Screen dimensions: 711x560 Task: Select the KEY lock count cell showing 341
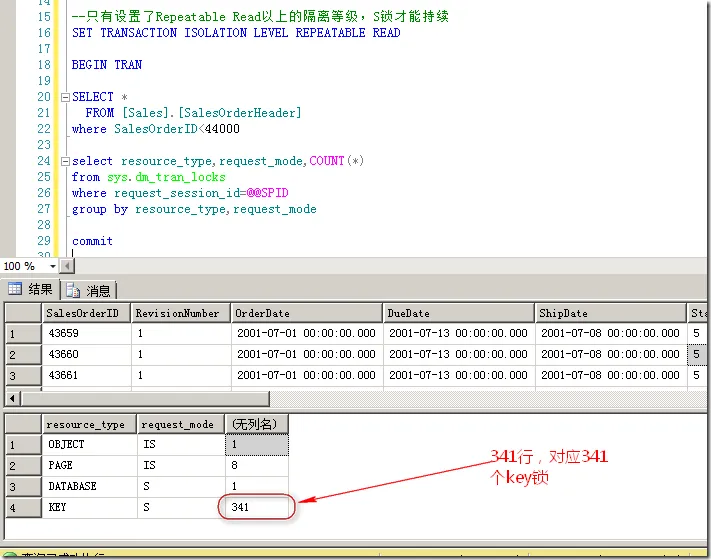click(x=257, y=508)
